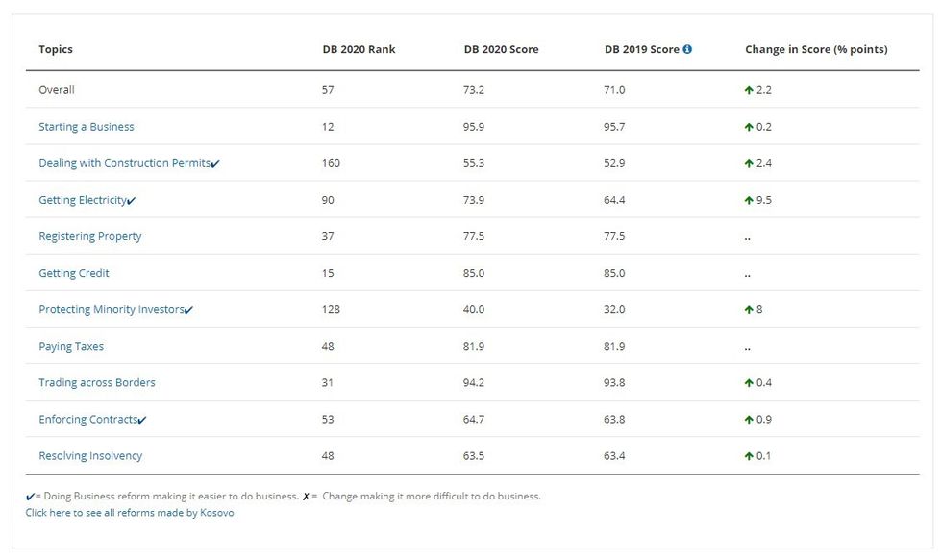
Task: Click the checkmark after Protecting Minority Investors
Action: [x=188, y=310]
